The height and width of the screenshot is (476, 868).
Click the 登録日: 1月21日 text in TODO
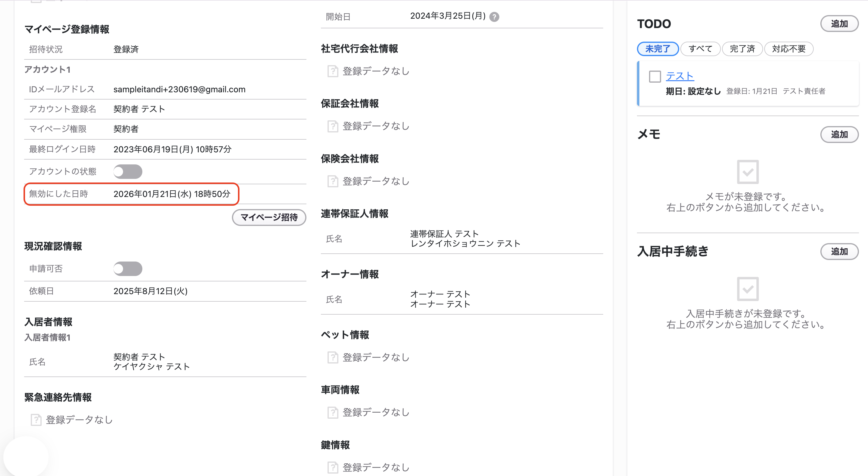click(x=752, y=91)
